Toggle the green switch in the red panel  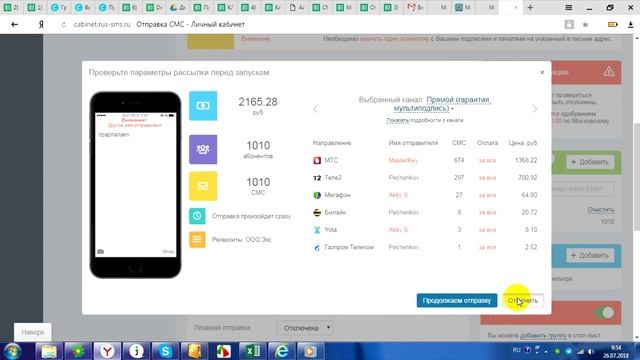[604, 313]
